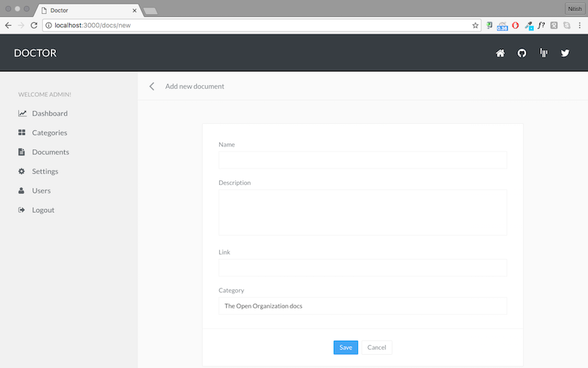This screenshot has height=368, width=588.
Task: Click the DOCTOR logo
Action: (35, 53)
